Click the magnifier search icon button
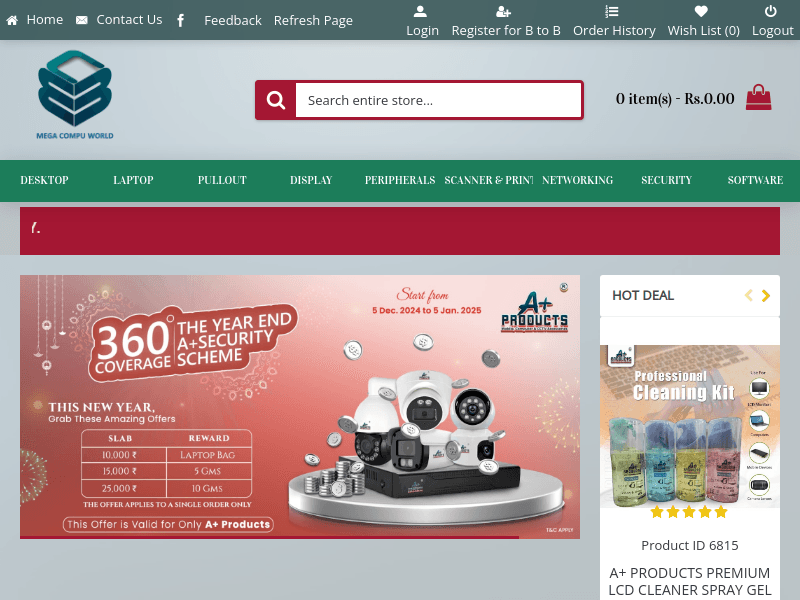800x600 pixels. pyautogui.click(x=276, y=100)
